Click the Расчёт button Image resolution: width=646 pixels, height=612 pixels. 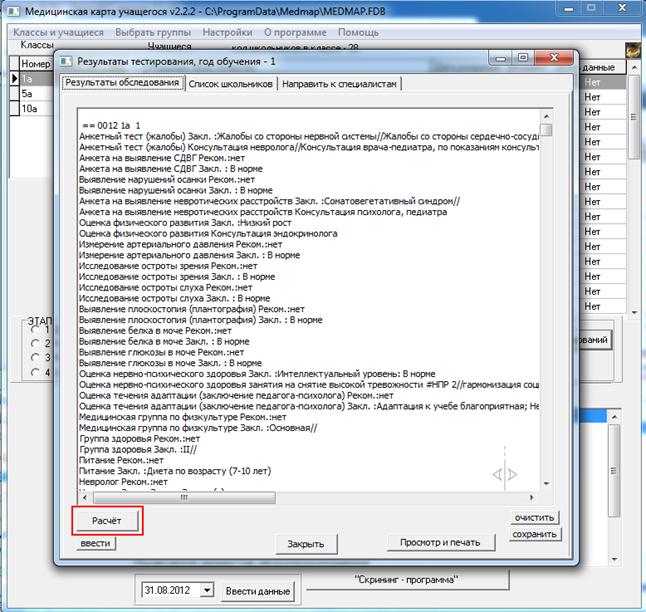click(108, 521)
